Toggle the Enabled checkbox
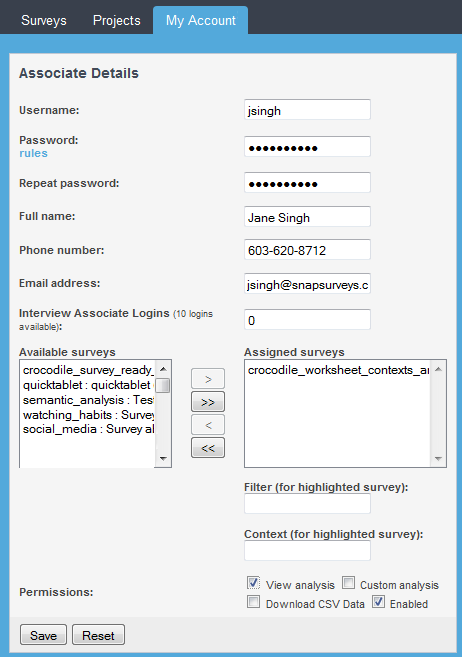This screenshot has width=462, height=657. tap(378, 602)
